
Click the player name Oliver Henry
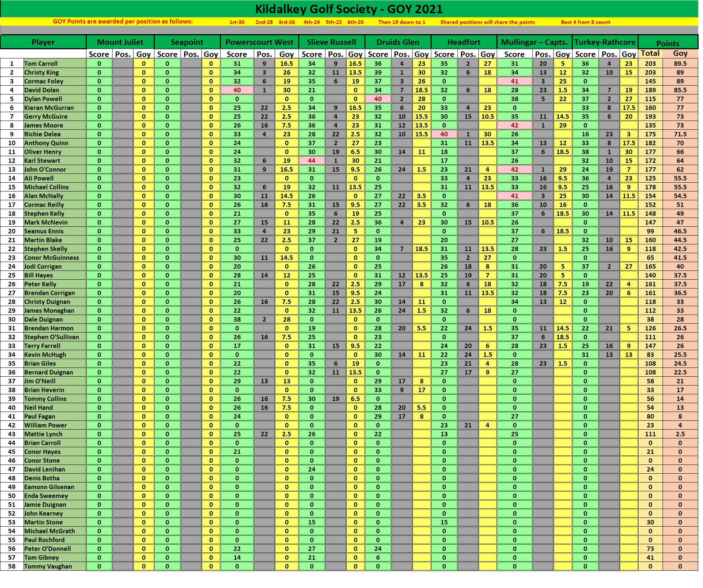point(43,152)
